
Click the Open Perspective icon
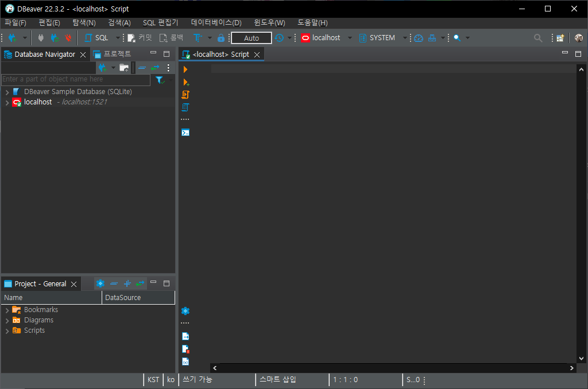(x=560, y=38)
